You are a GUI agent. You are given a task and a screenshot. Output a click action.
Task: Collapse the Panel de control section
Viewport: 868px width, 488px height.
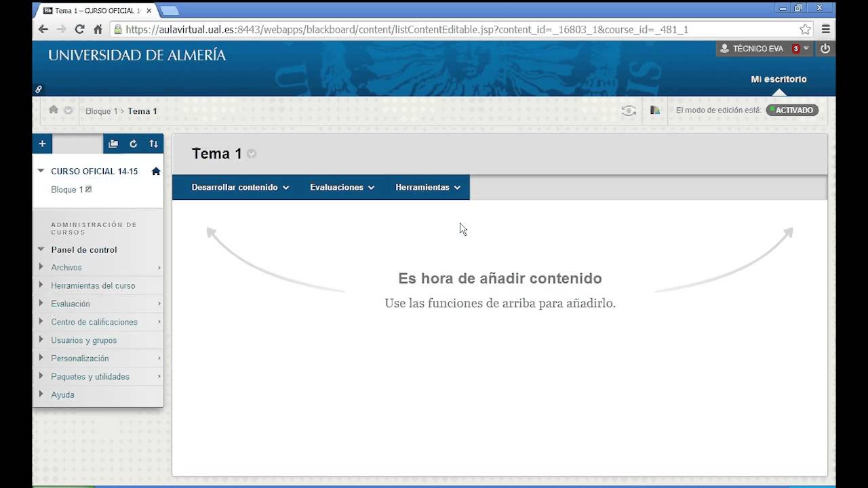pos(41,249)
